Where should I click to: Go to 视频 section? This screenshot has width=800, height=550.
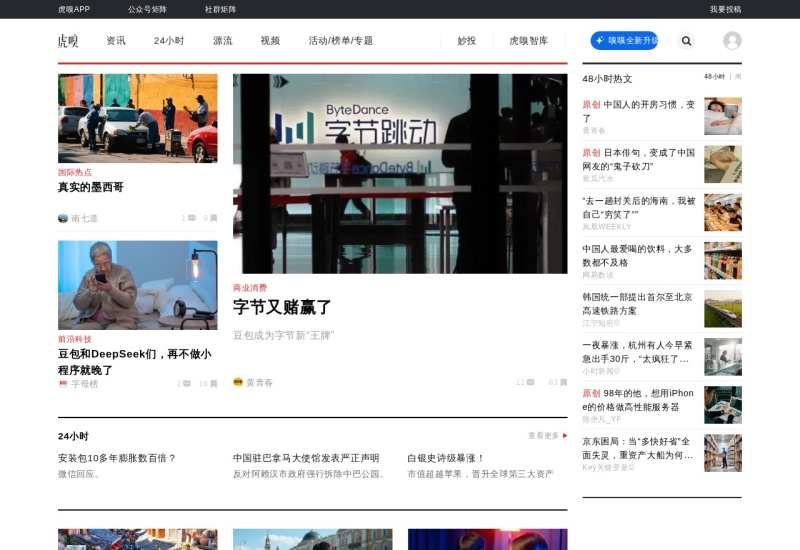270,41
